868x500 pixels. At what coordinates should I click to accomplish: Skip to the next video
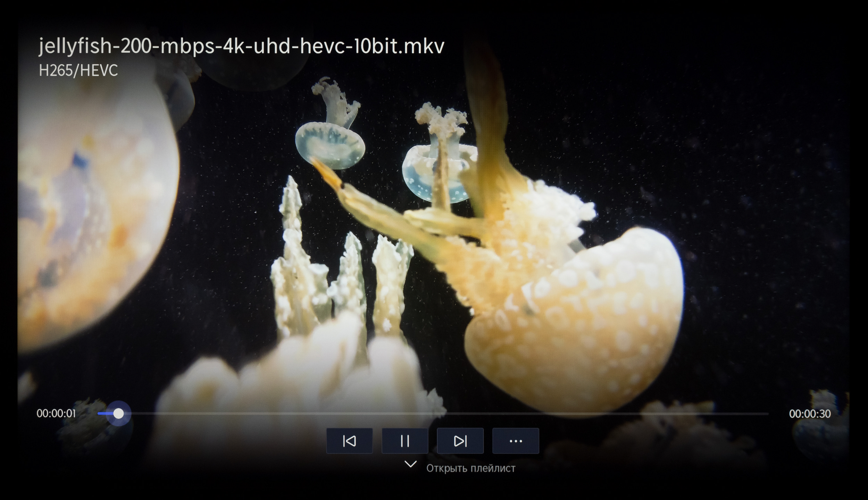click(x=460, y=441)
